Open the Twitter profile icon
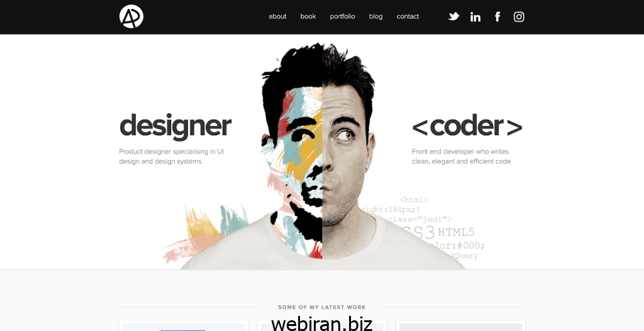The image size is (644, 331). [453, 16]
